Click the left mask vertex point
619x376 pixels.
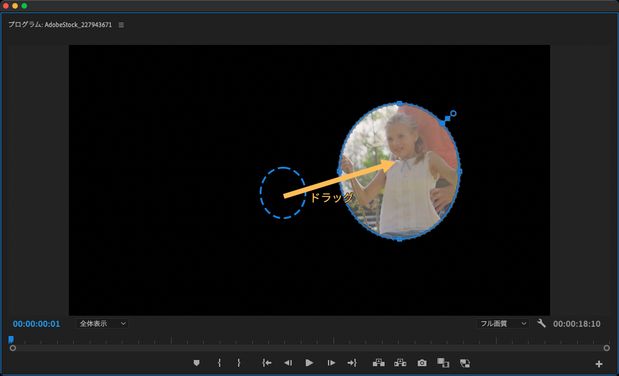pyautogui.click(x=339, y=171)
